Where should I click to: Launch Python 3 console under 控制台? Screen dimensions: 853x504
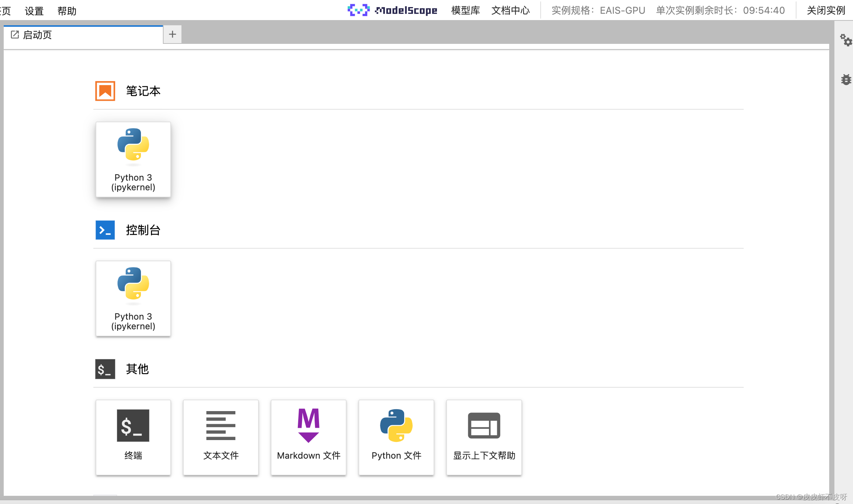click(x=133, y=298)
